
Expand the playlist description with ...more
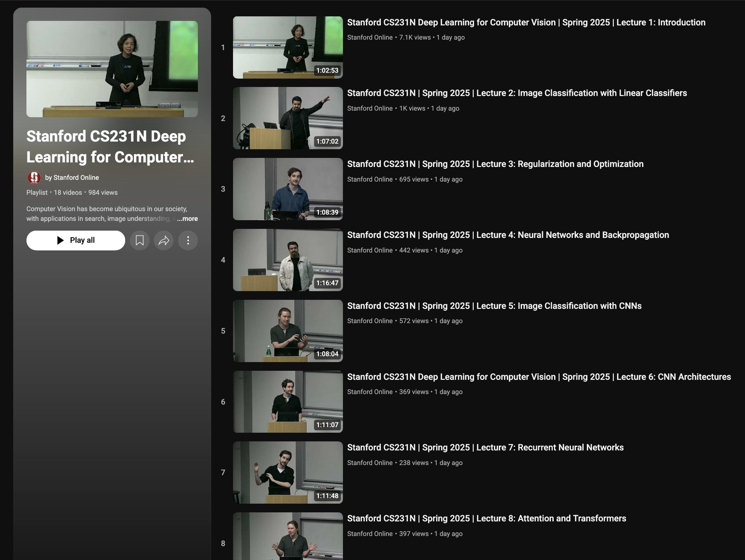click(x=187, y=219)
